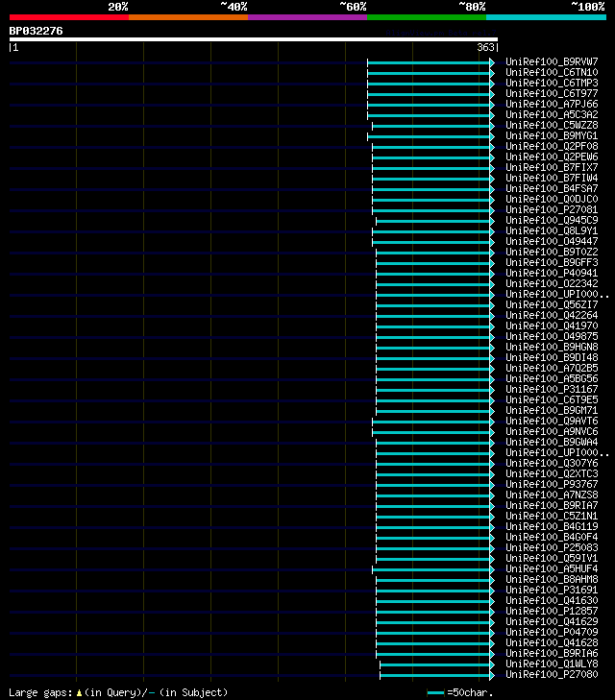The width and height of the screenshot is (615, 700).
Task: Click the green ~80% identity legend segment
Action: click(x=427, y=17)
